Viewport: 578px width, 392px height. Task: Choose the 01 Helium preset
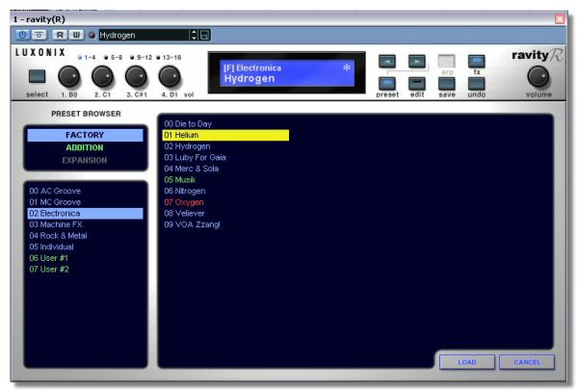tap(225, 135)
